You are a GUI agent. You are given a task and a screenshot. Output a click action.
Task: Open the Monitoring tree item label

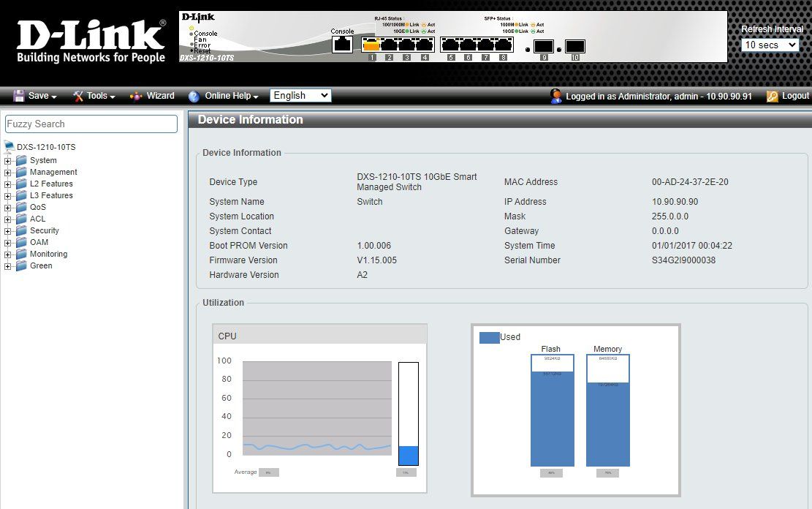point(49,254)
